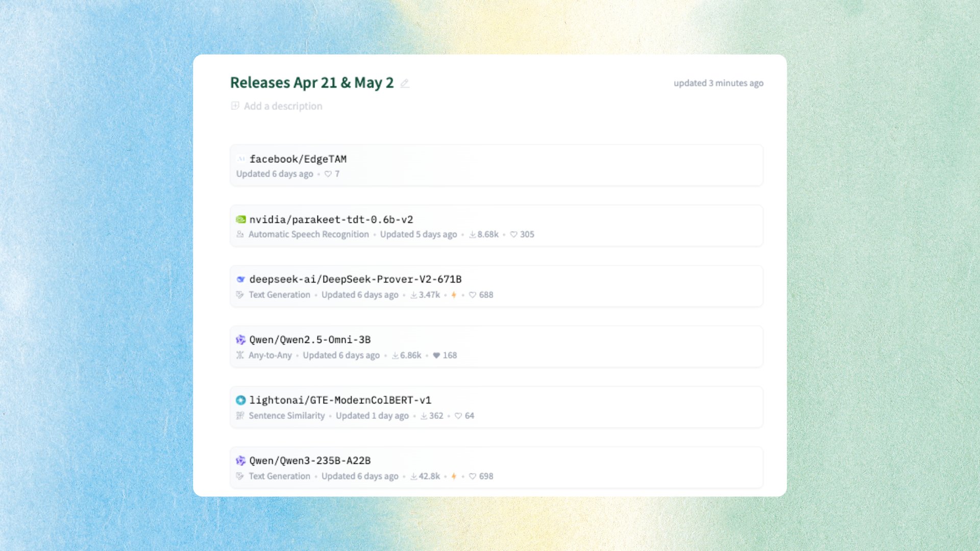Click the nvidia org avatar icon
Screen dimensions: 980x551
pos(241,219)
